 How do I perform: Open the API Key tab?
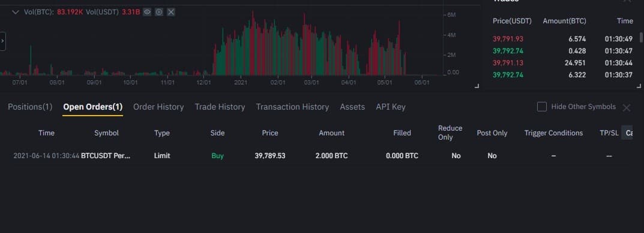point(391,107)
